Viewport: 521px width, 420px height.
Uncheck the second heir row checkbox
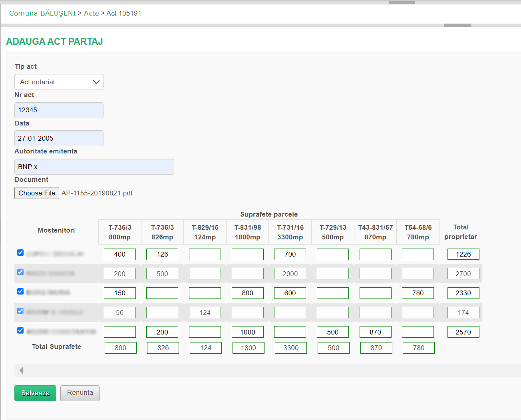point(20,272)
